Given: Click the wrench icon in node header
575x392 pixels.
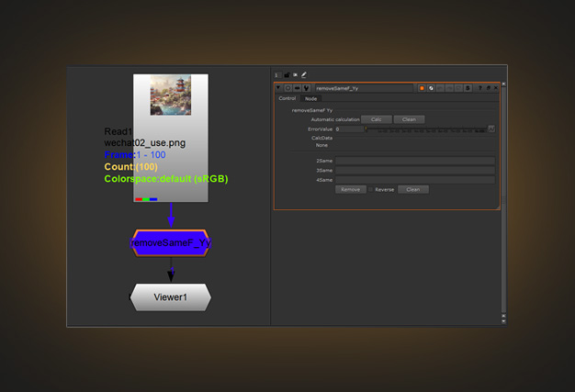Looking at the screenshot, I should coord(304,88).
